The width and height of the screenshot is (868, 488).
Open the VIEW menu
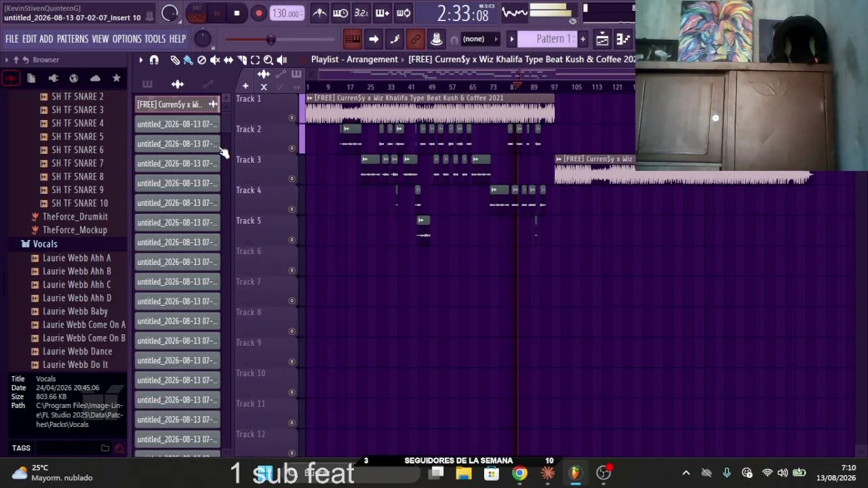[100, 39]
